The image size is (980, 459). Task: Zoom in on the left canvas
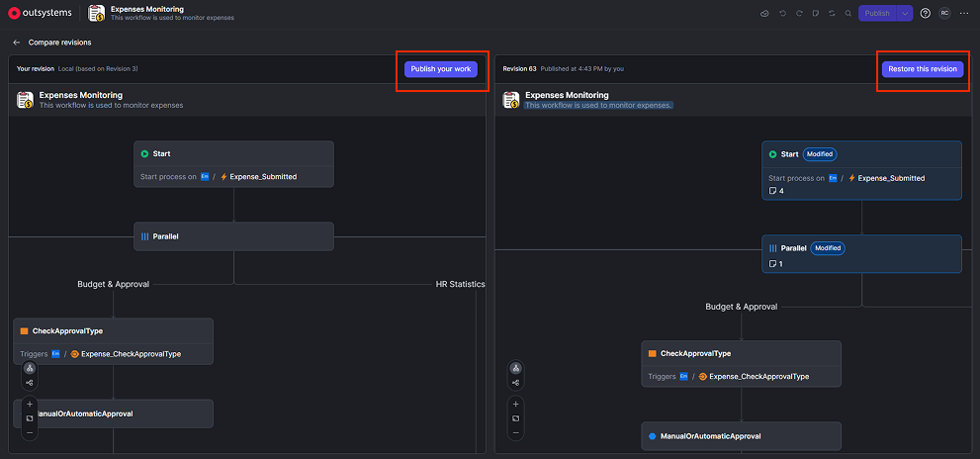coord(30,404)
